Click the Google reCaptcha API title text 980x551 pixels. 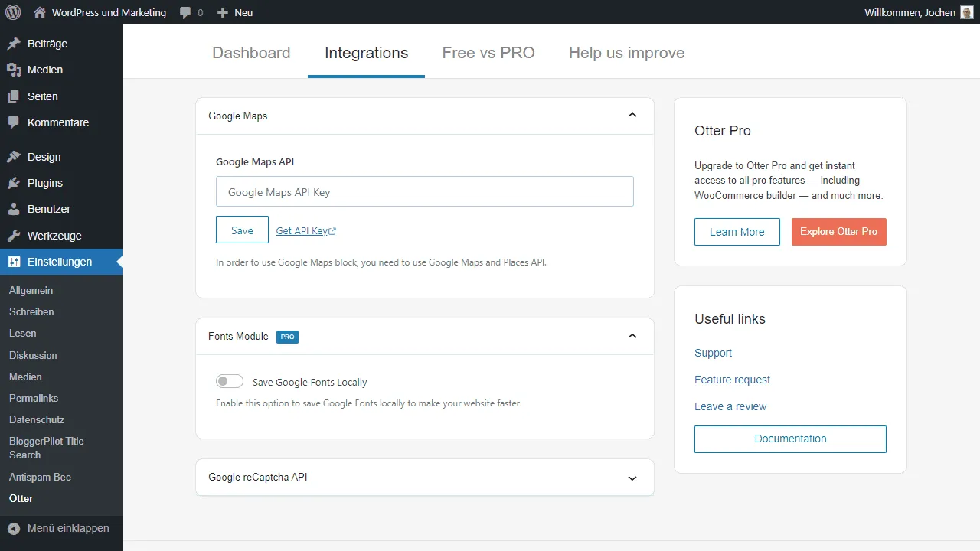pyautogui.click(x=258, y=477)
